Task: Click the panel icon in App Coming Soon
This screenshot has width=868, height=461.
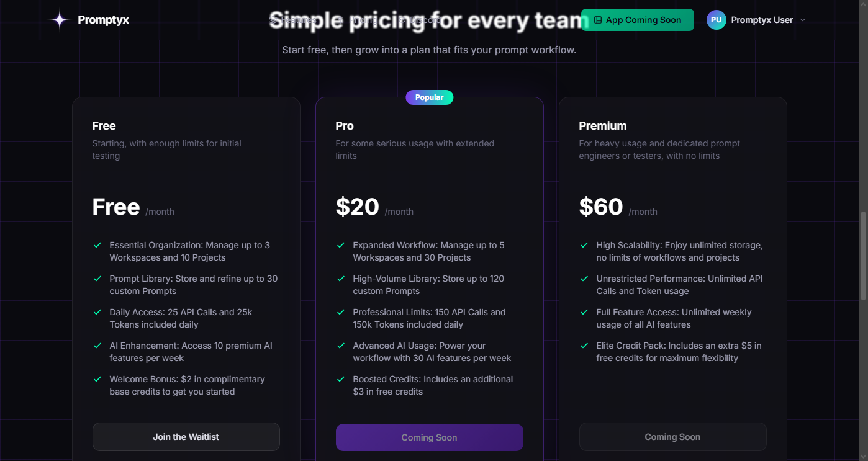Action: 598,20
